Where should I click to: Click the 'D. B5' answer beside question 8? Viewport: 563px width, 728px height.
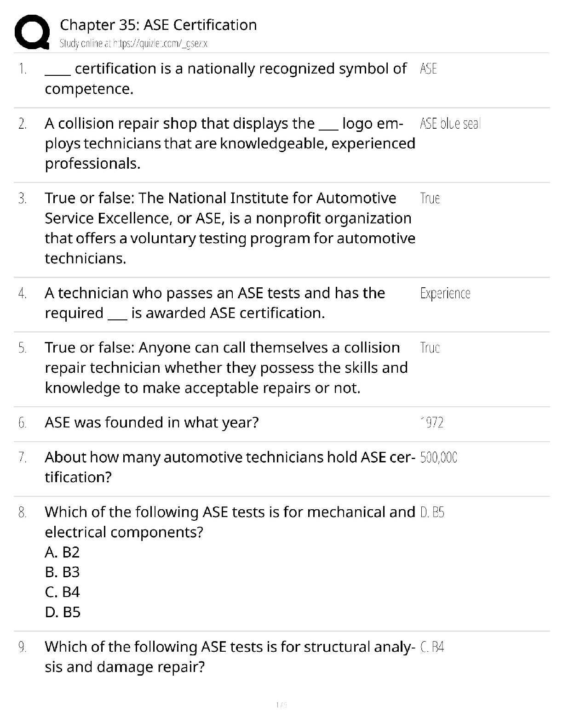432,512
